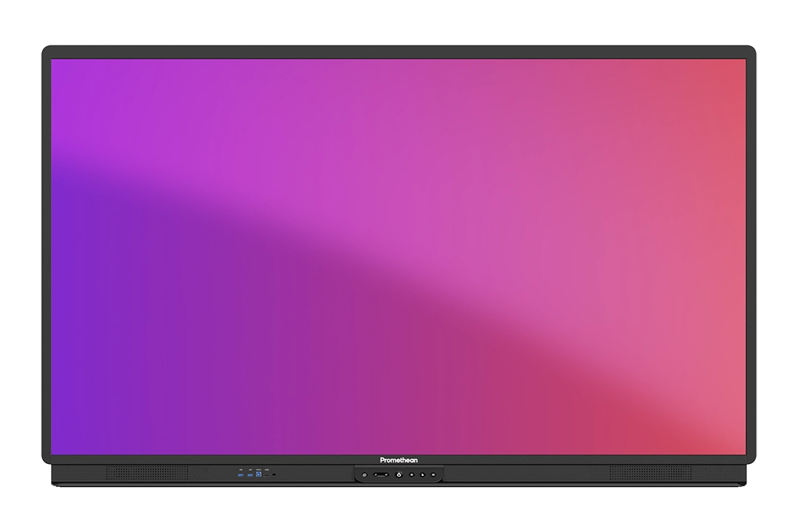The height and width of the screenshot is (532, 798).
Task: Tap the last button on the control panel
Action: (x=433, y=475)
